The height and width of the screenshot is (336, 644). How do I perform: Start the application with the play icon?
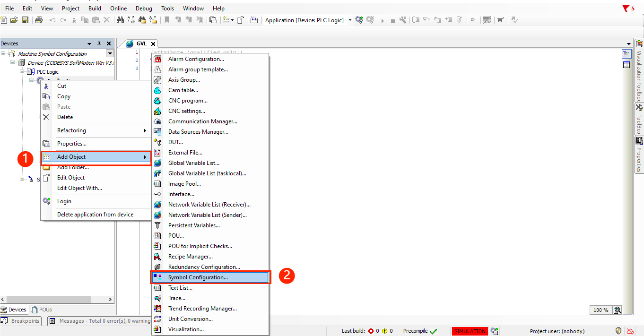(x=383, y=20)
